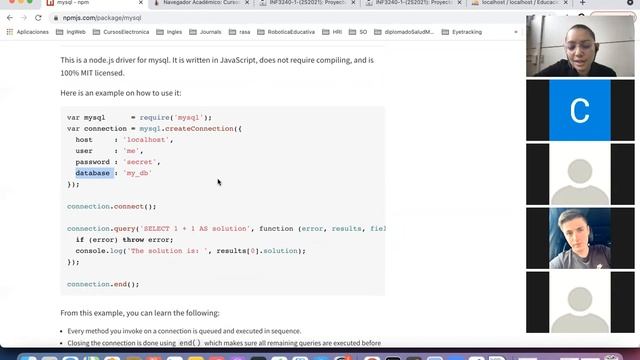Viewport: 640px width, 360px height.
Task: Close the Navegador Académico tab
Action: 247,3
